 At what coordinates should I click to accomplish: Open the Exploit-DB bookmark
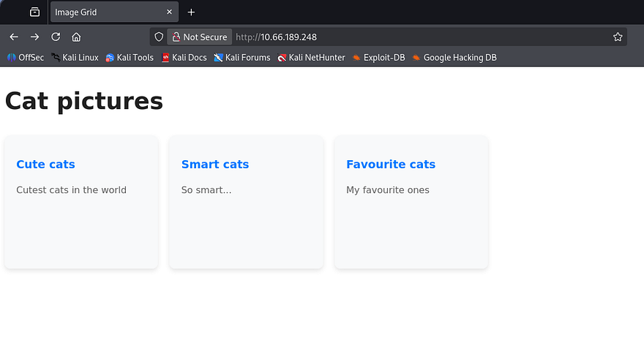[x=378, y=57]
